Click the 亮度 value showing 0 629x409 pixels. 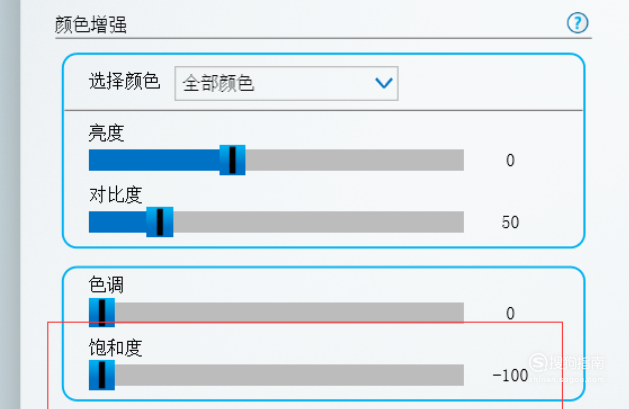[x=510, y=160]
